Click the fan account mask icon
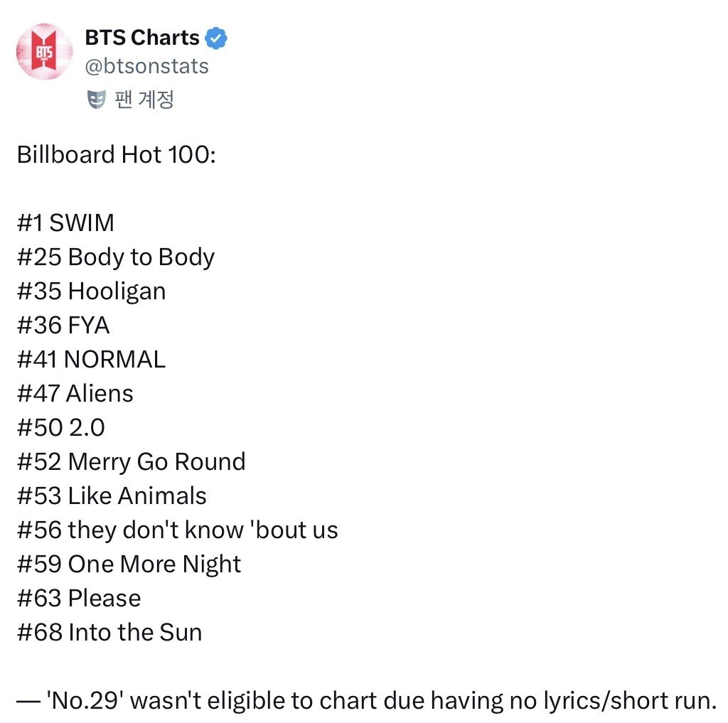728x723 pixels. click(95, 100)
